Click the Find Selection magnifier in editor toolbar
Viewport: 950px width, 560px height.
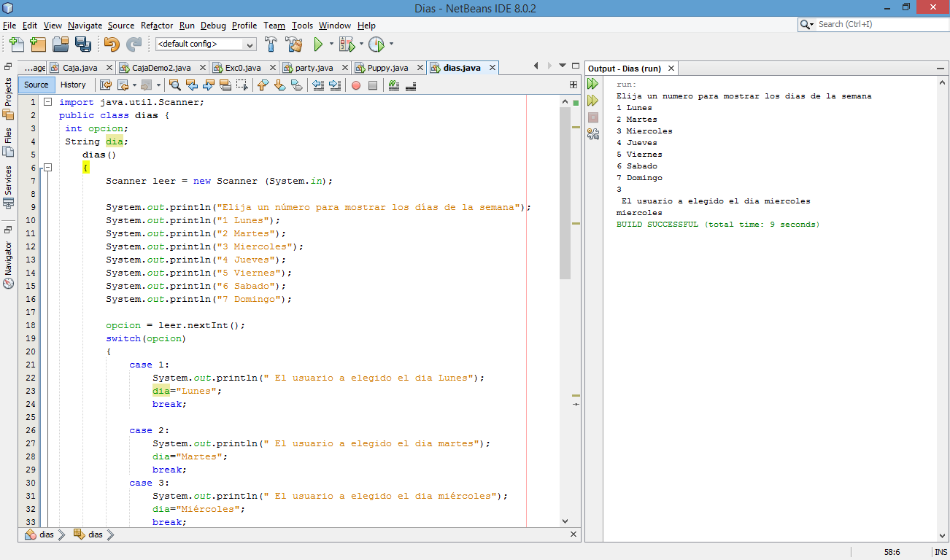174,85
